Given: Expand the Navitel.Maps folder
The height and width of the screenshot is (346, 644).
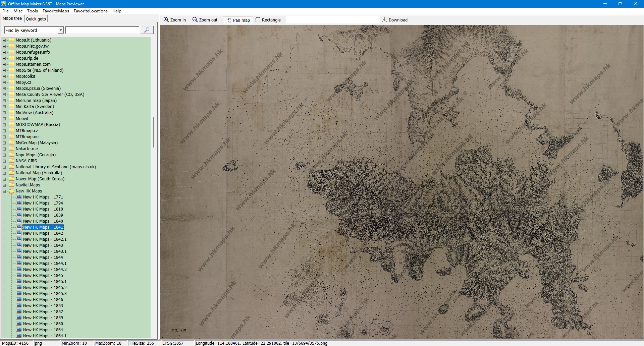Looking at the screenshot, I should pos(4,185).
